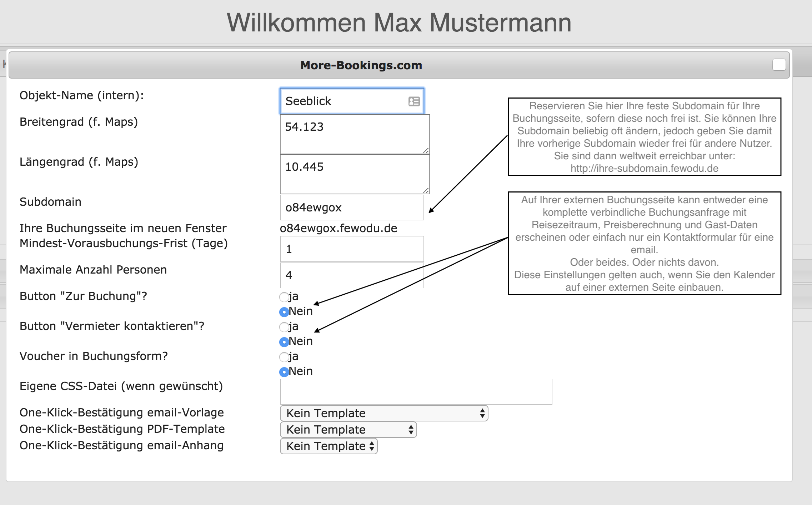
Task: Select 'Nein' for Button "Zur Buchung"
Action: 284,312
